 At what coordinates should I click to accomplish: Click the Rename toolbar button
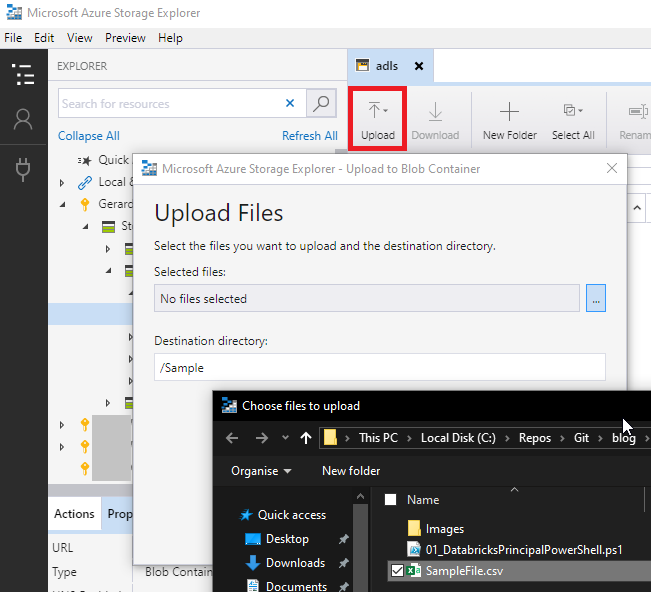(635, 119)
